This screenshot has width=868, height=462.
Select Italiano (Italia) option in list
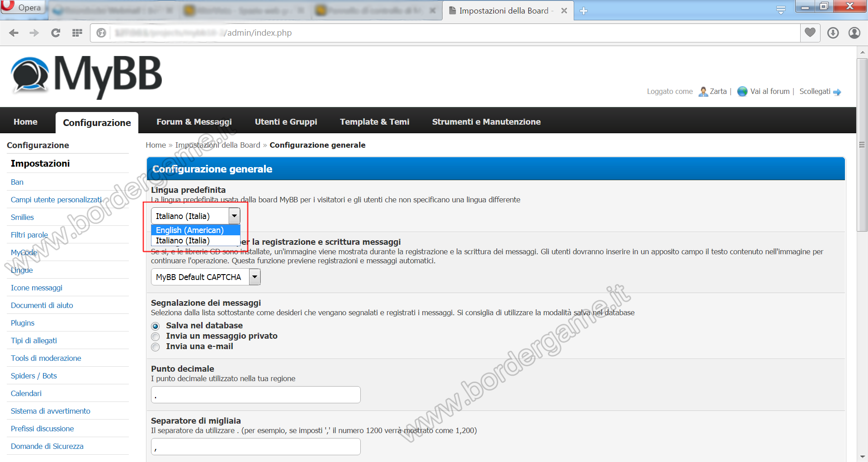(196, 241)
